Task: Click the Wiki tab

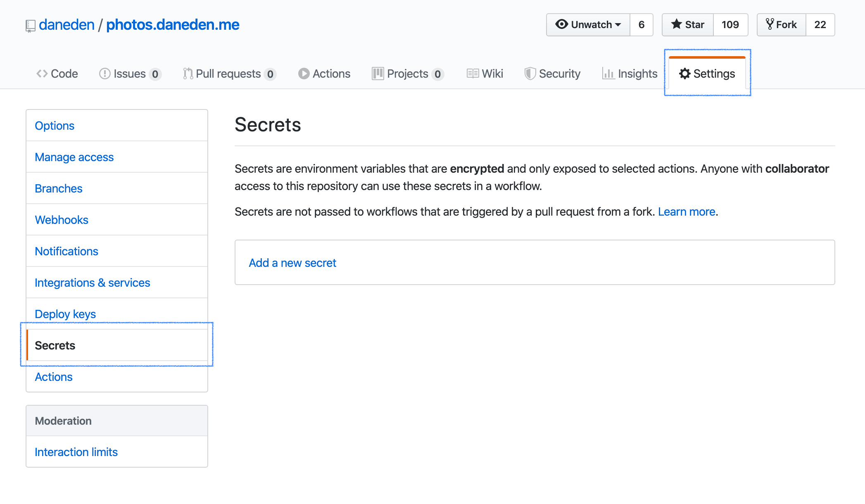Action: (x=484, y=73)
